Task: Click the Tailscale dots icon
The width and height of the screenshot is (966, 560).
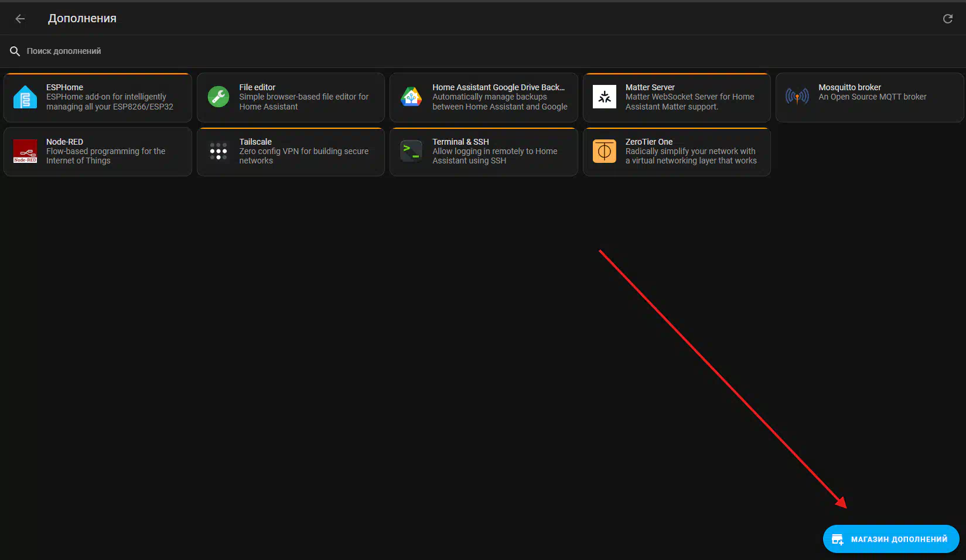Action: [x=219, y=151]
